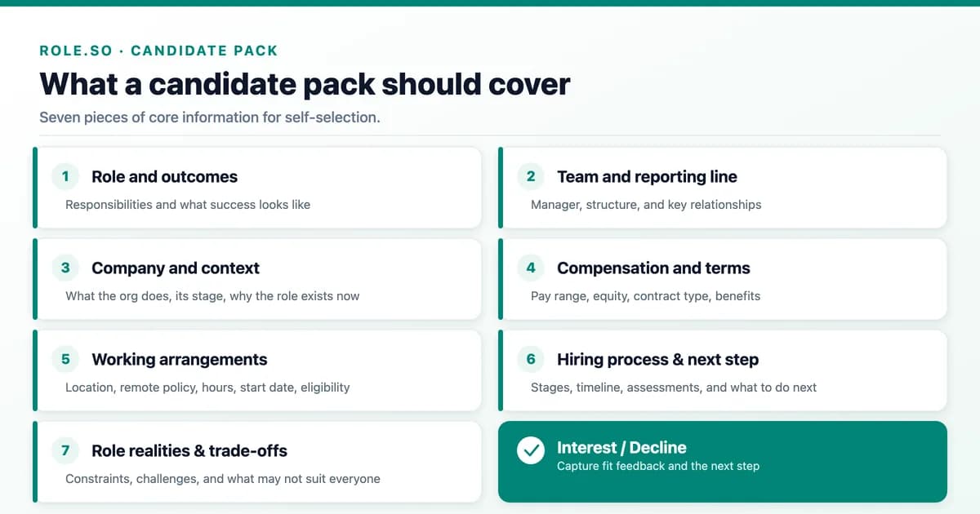Click the subtitle 'Seven pieces of core information'
The image size is (980, 514).
(210, 117)
